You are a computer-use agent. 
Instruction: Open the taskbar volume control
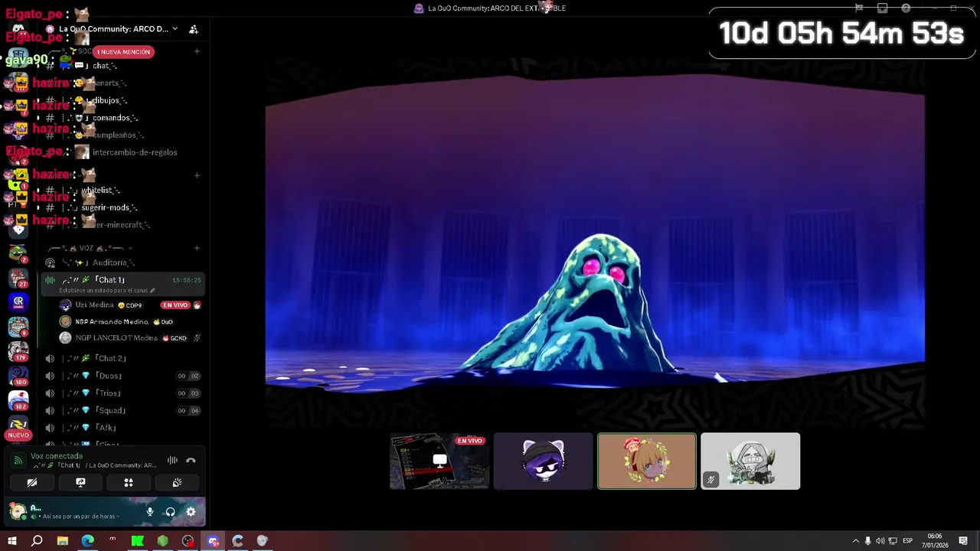coord(880,541)
